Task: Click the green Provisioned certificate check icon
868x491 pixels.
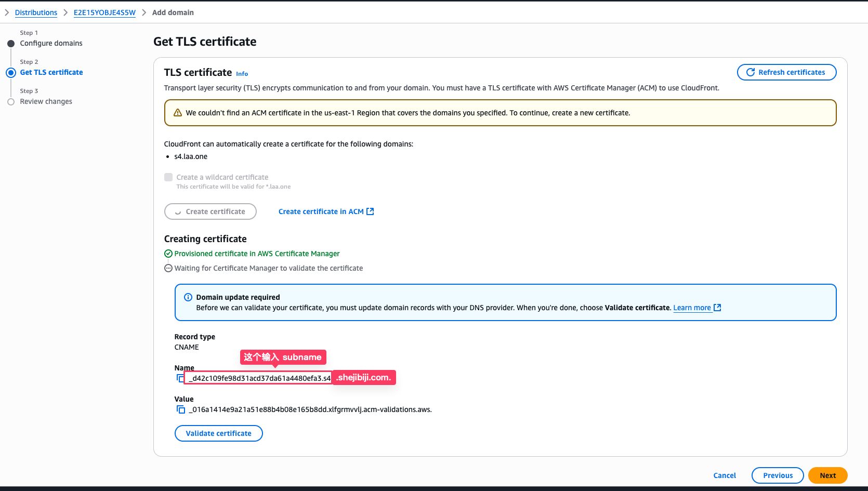Action: (x=168, y=254)
